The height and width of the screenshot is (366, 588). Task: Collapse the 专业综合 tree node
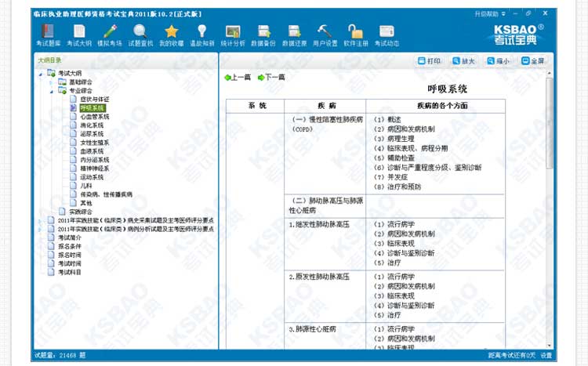(51, 90)
